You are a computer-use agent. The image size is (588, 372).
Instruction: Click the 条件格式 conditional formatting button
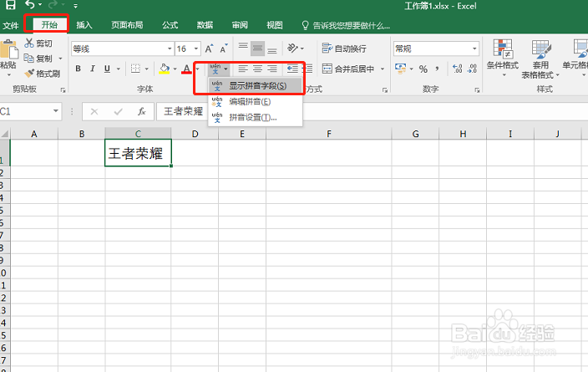503,58
